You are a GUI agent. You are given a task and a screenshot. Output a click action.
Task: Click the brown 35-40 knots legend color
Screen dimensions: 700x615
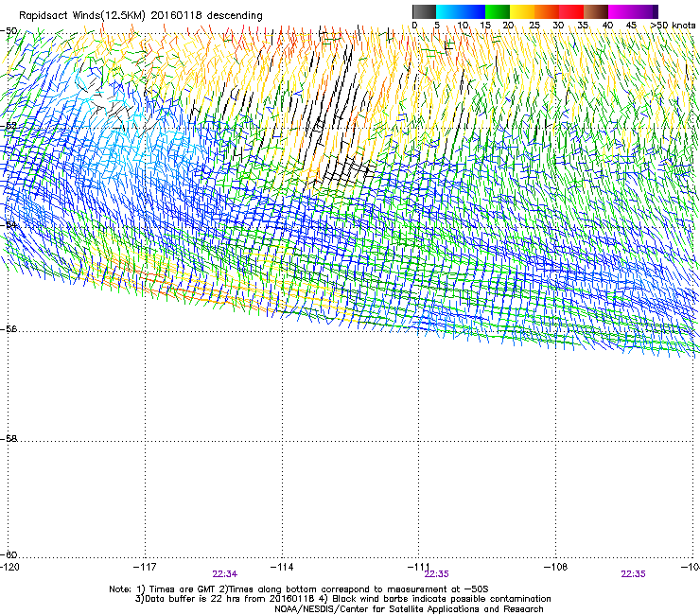(596, 11)
